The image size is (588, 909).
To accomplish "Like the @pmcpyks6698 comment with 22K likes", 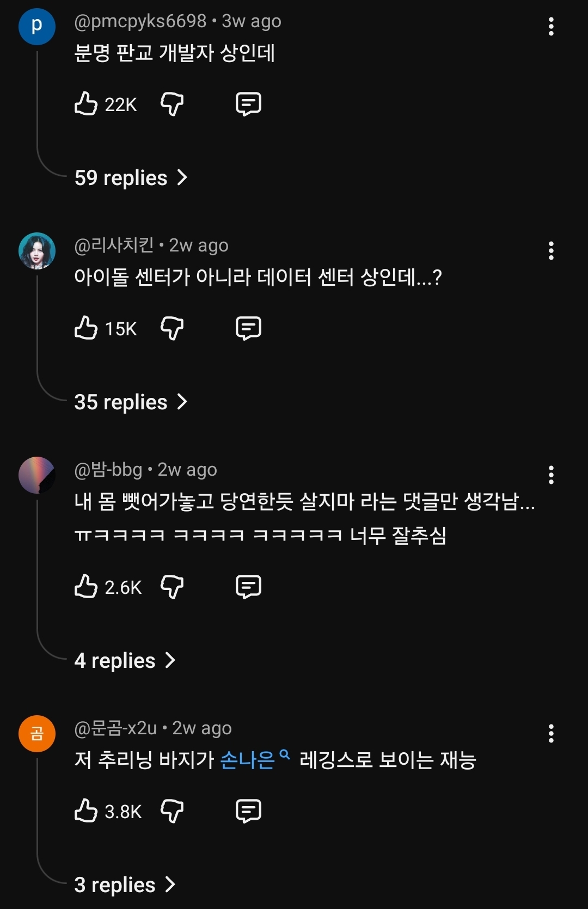I will click(x=86, y=103).
